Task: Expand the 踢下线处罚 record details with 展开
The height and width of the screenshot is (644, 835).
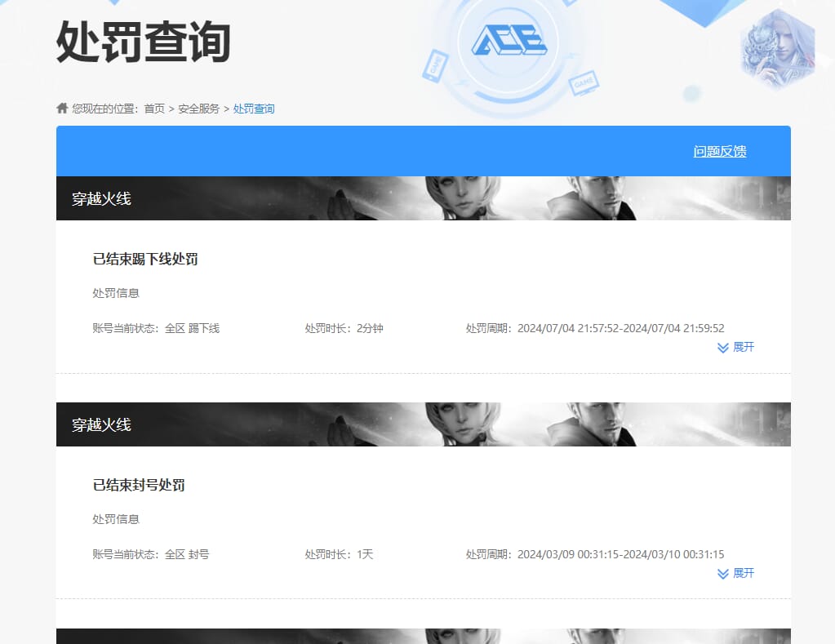Action: [735, 347]
